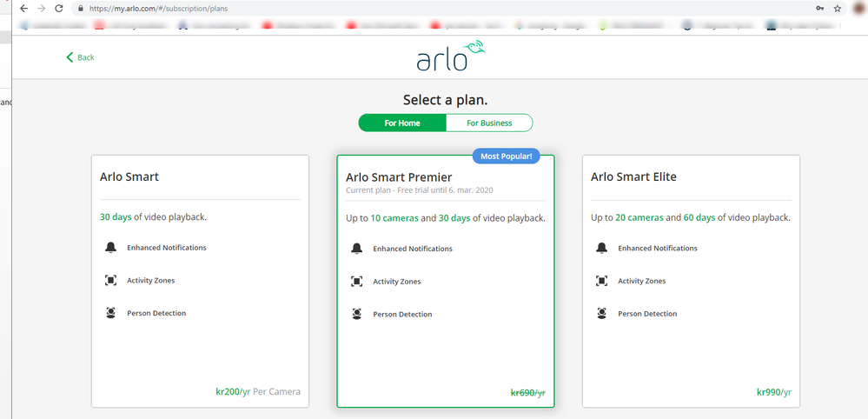Click Activity Zones text in Premier card
This screenshot has height=419, width=868.
tap(397, 281)
